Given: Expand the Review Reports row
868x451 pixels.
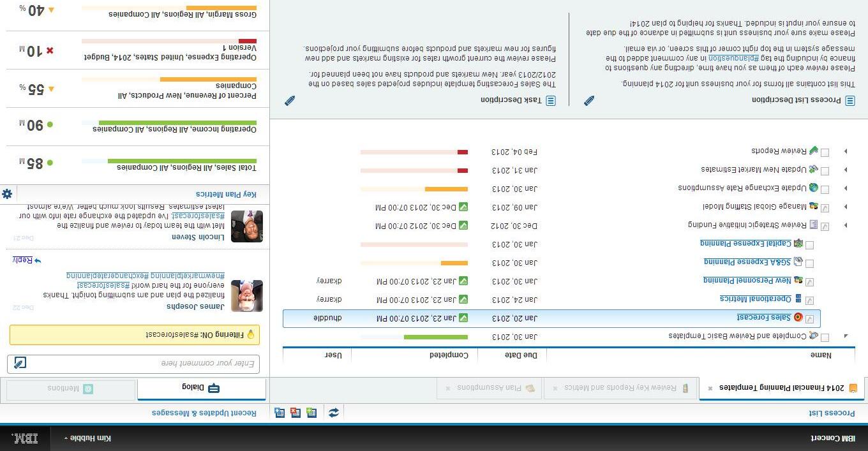Looking at the screenshot, I should click(x=846, y=151).
